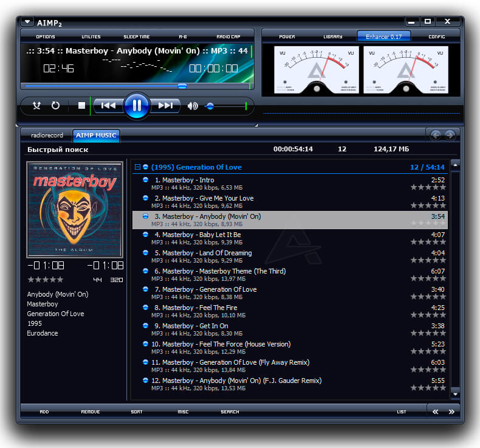
Task: Click the Masterboy album cover art
Action: tap(75, 210)
